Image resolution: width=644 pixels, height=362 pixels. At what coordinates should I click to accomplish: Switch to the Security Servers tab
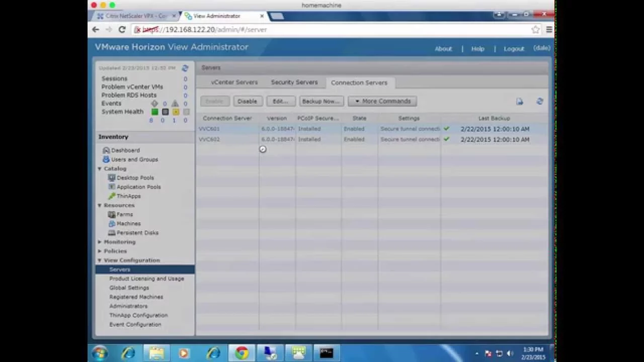point(294,82)
